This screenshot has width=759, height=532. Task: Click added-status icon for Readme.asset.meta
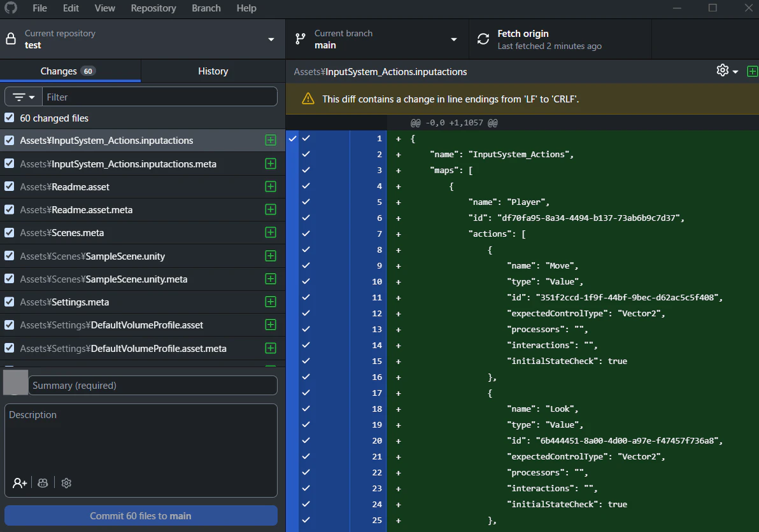pyautogui.click(x=271, y=209)
